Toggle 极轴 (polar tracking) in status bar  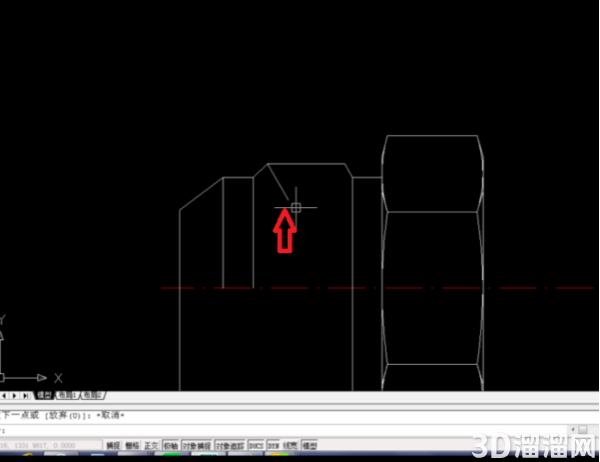[x=171, y=446]
